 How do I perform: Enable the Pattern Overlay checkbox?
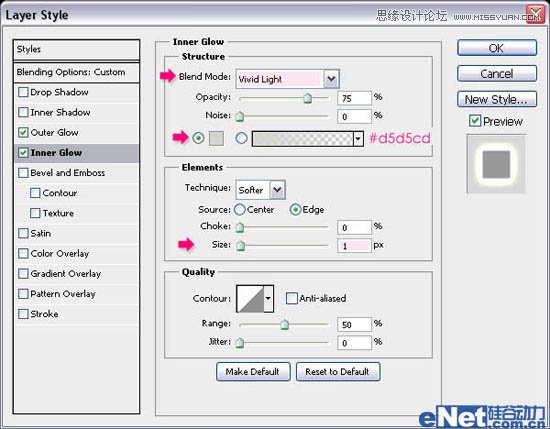[23, 294]
